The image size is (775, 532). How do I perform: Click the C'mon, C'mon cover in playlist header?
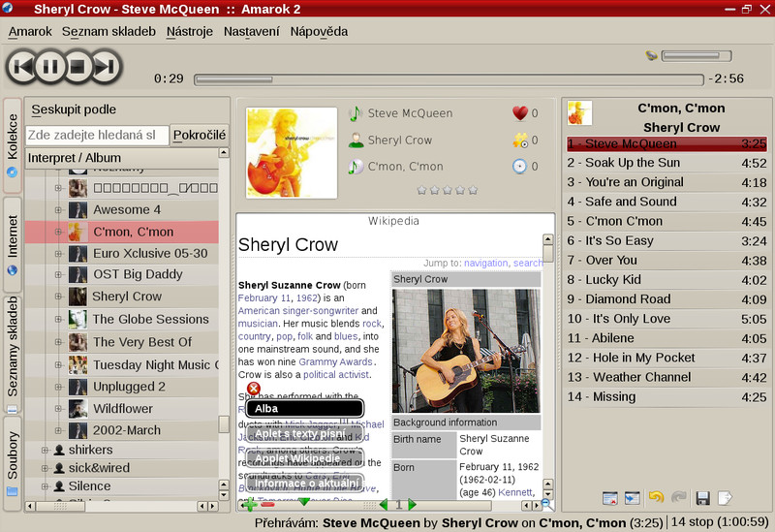tap(579, 112)
